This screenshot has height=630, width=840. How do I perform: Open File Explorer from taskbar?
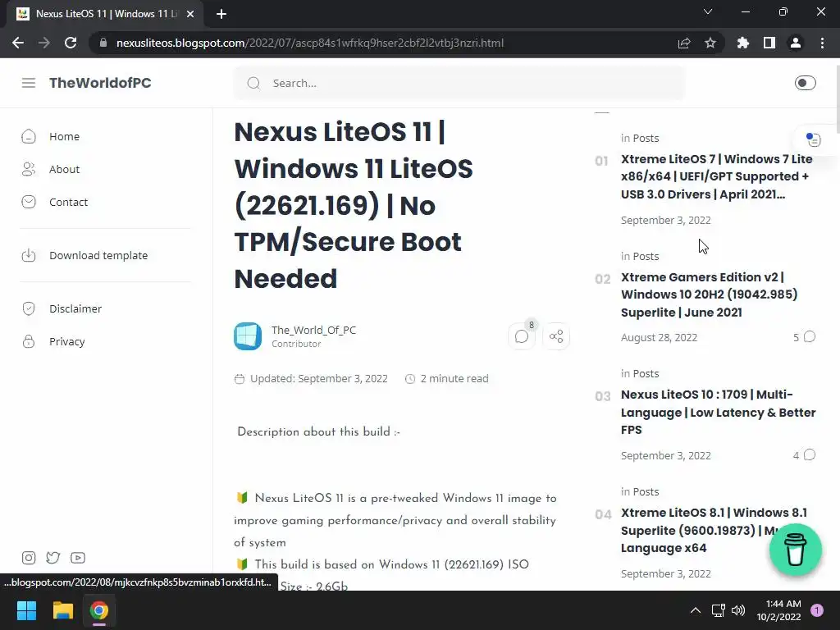(62, 610)
